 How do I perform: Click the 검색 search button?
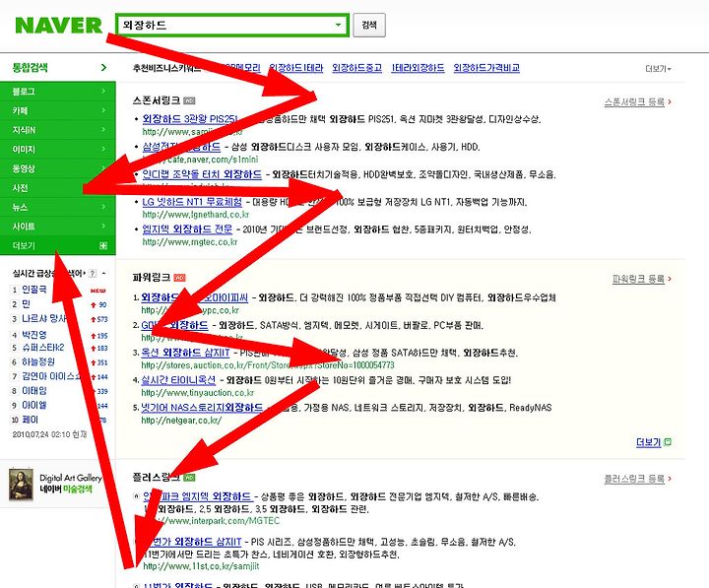tap(369, 25)
